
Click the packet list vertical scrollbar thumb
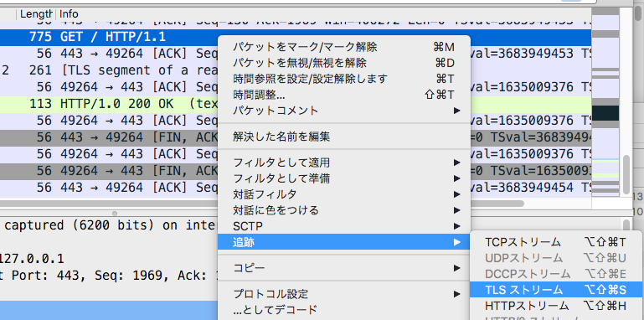626,174
